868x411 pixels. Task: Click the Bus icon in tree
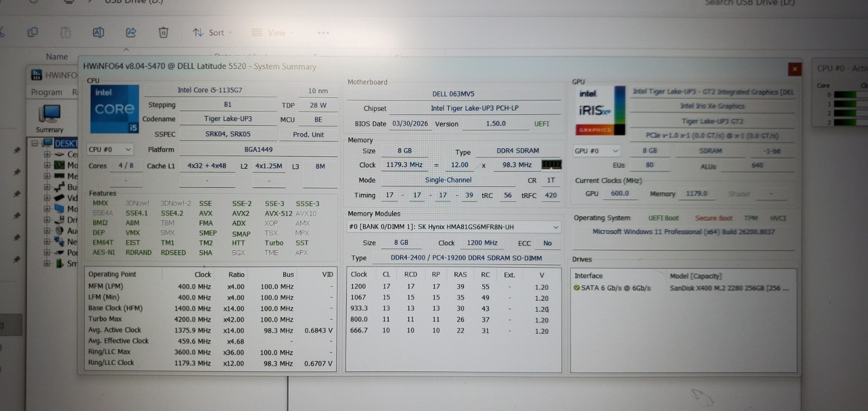tap(59, 187)
